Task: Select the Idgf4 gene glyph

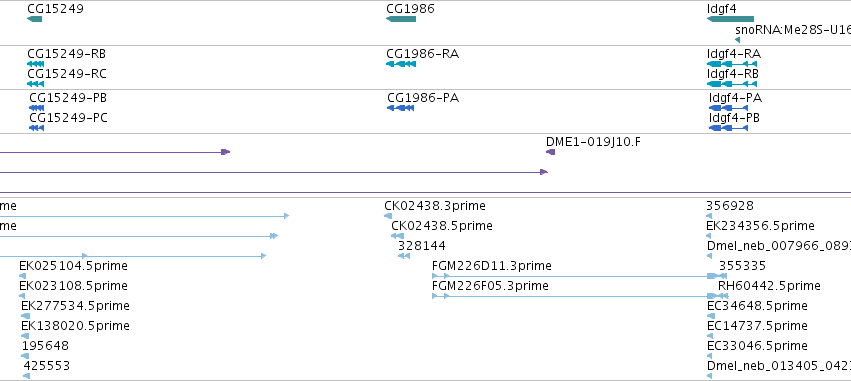Action: click(x=730, y=19)
